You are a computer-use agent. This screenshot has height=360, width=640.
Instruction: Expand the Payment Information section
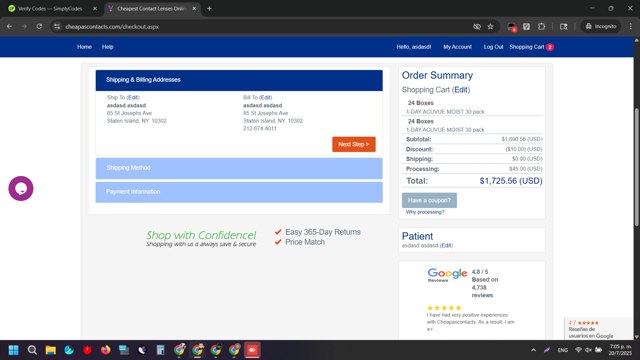click(x=239, y=192)
